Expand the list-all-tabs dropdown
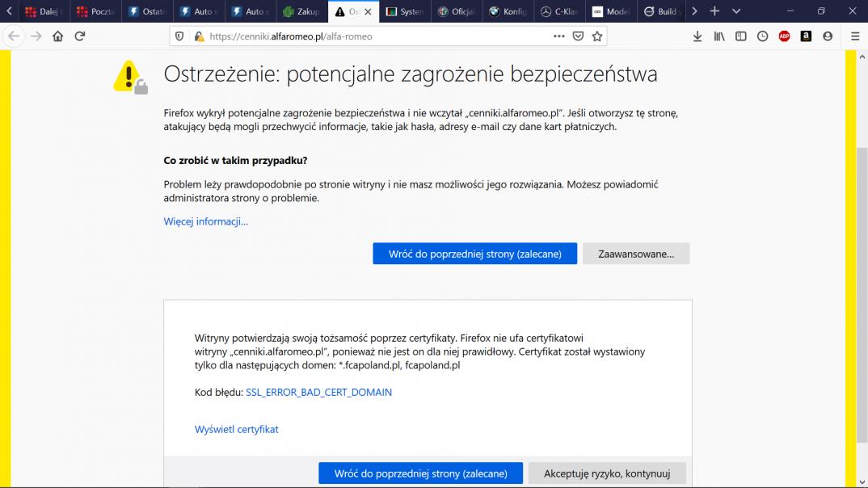Viewport: 868px width, 488px height. click(736, 11)
